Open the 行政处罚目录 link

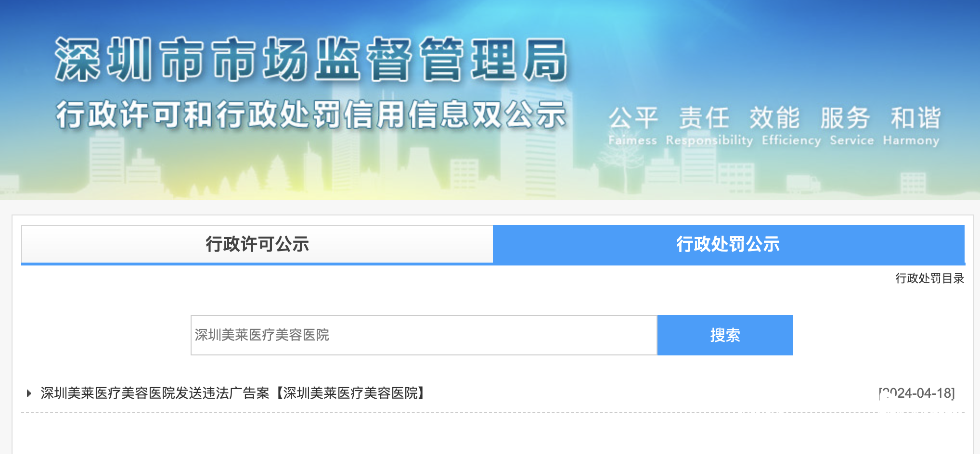(929, 278)
